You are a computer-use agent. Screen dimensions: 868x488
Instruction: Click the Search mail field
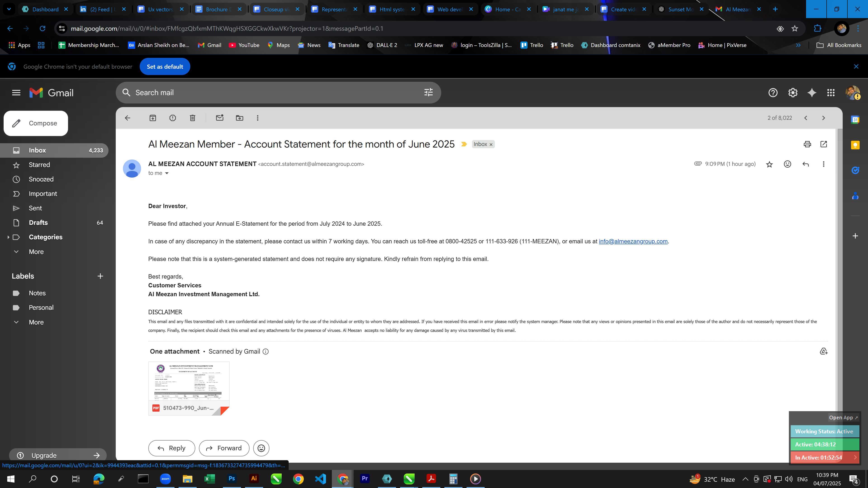tap(278, 93)
